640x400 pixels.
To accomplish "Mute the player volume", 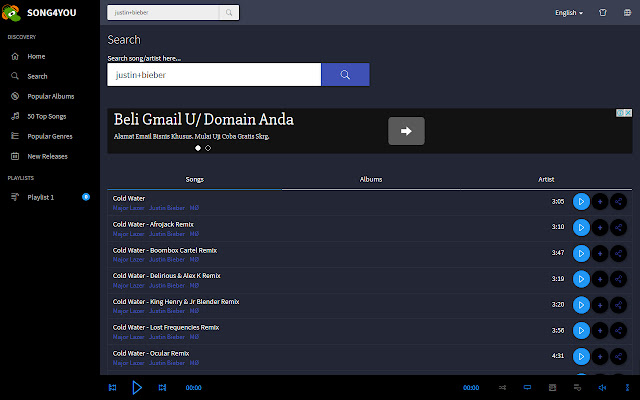I will tap(602, 387).
